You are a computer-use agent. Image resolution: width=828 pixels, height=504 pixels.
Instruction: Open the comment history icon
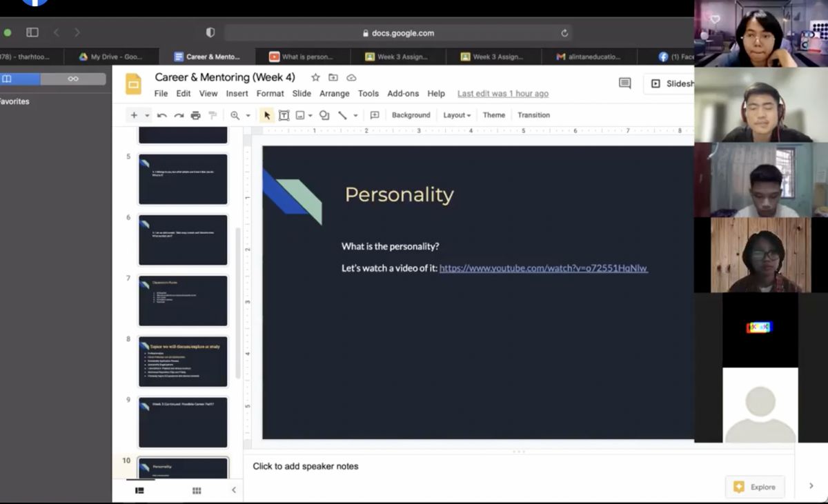(625, 83)
